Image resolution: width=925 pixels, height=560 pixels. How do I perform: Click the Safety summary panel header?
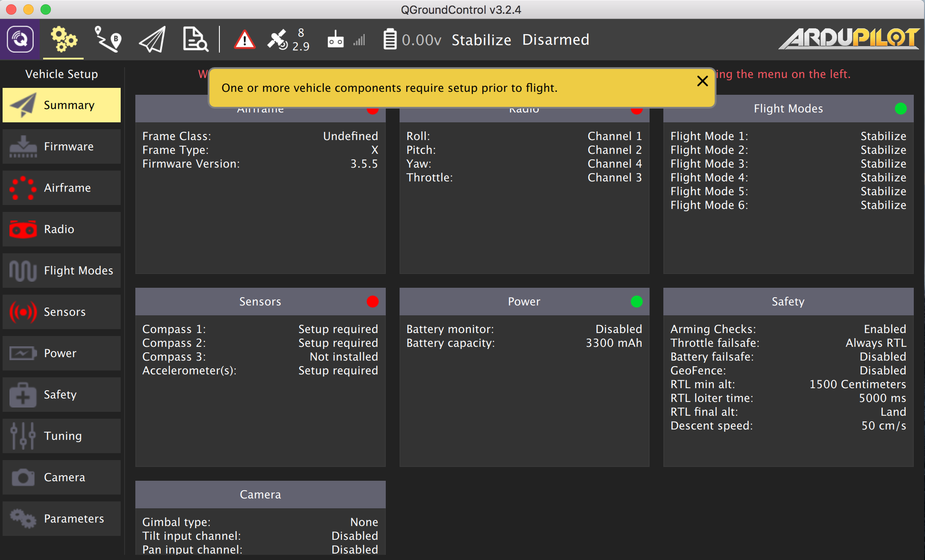click(787, 302)
